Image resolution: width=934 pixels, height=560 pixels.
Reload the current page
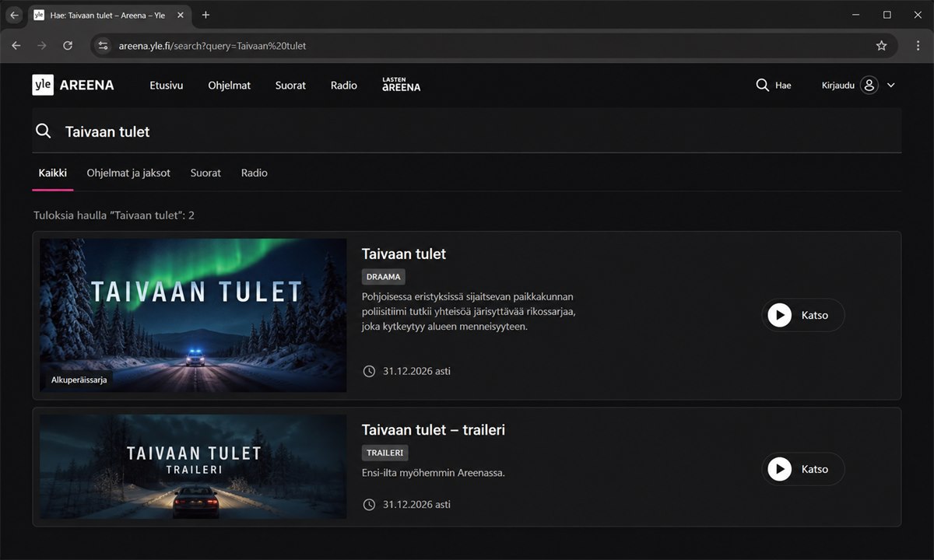[68, 46]
